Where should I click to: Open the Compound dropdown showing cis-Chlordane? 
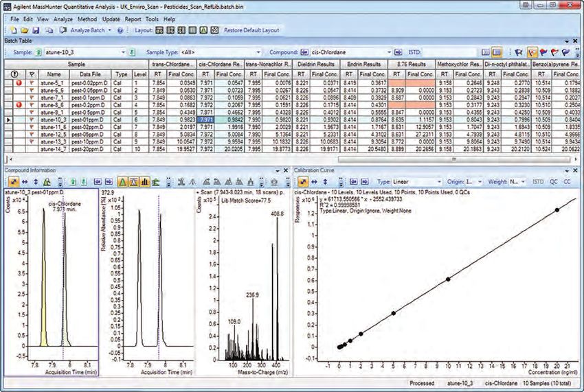coord(389,52)
